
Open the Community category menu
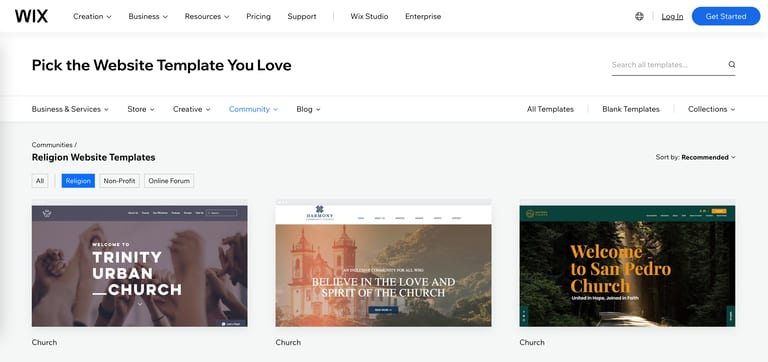pos(253,109)
